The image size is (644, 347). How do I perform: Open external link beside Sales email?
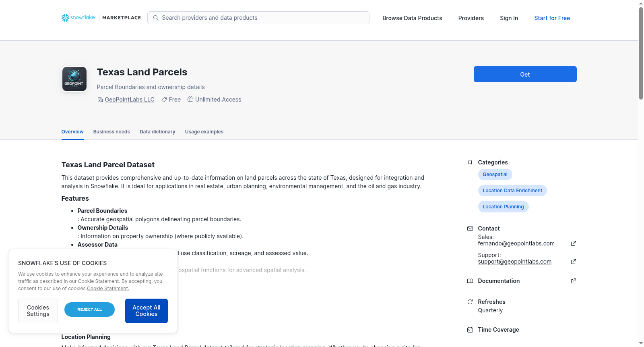tap(574, 243)
